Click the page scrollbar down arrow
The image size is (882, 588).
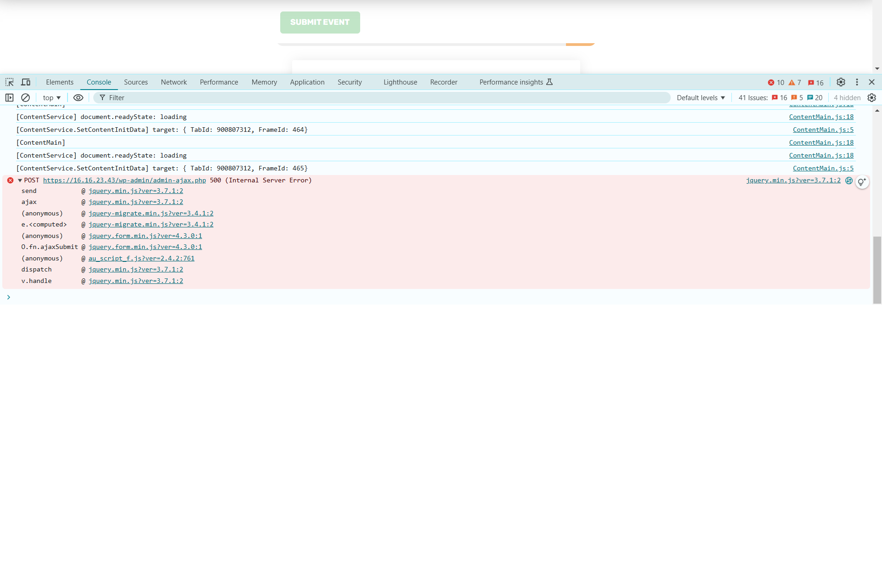(877, 69)
